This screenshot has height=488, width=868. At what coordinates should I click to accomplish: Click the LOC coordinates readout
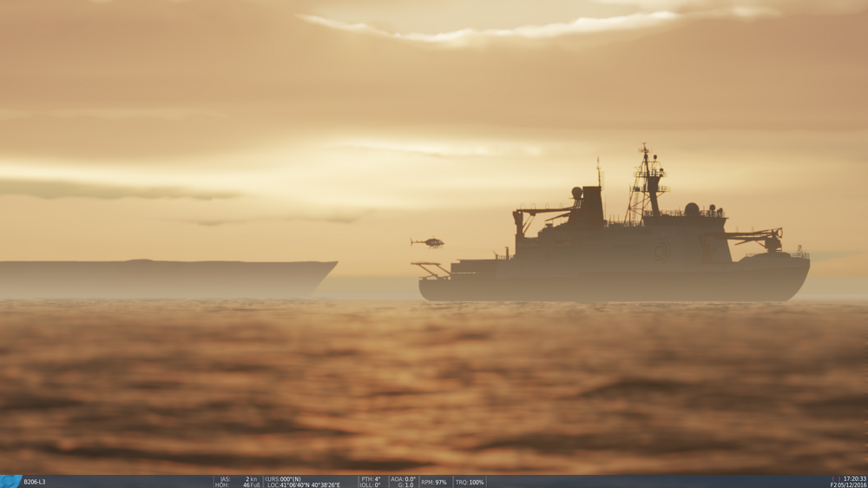[x=303, y=485]
